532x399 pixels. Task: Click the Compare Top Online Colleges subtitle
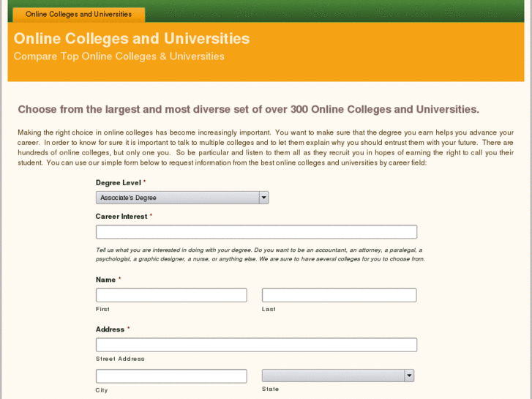(x=119, y=56)
